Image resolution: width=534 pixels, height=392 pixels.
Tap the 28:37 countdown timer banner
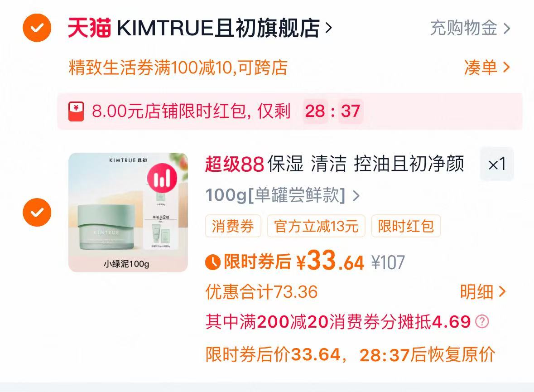pyautogui.click(x=289, y=111)
